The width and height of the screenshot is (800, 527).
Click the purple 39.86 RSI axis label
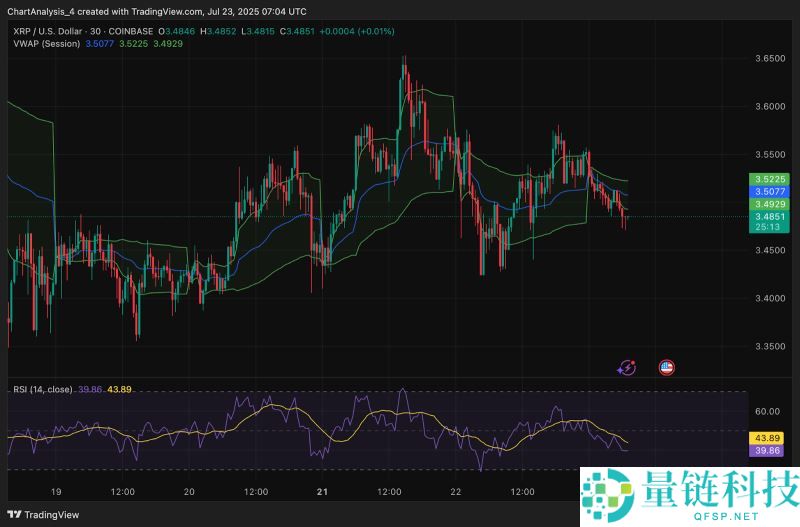pyautogui.click(x=770, y=451)
